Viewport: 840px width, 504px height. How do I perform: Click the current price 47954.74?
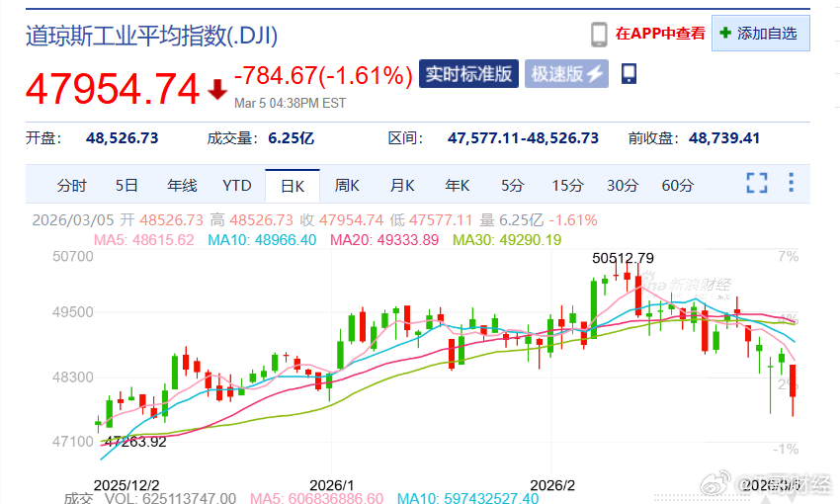pyautogui.click(x=113, y=89)
